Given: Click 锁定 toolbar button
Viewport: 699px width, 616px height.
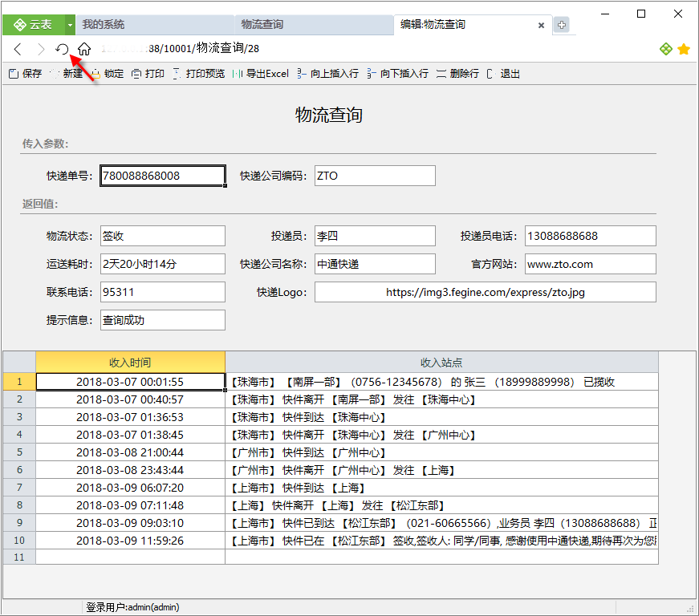Looking at the screenshot, I should tap(108, 74).
